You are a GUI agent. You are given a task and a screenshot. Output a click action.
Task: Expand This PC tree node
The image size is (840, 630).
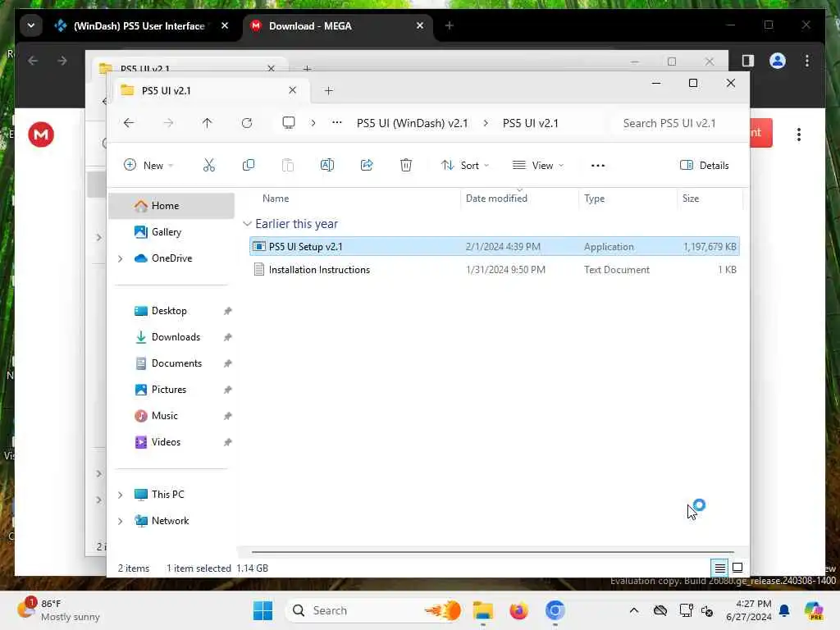pos(120,495)
